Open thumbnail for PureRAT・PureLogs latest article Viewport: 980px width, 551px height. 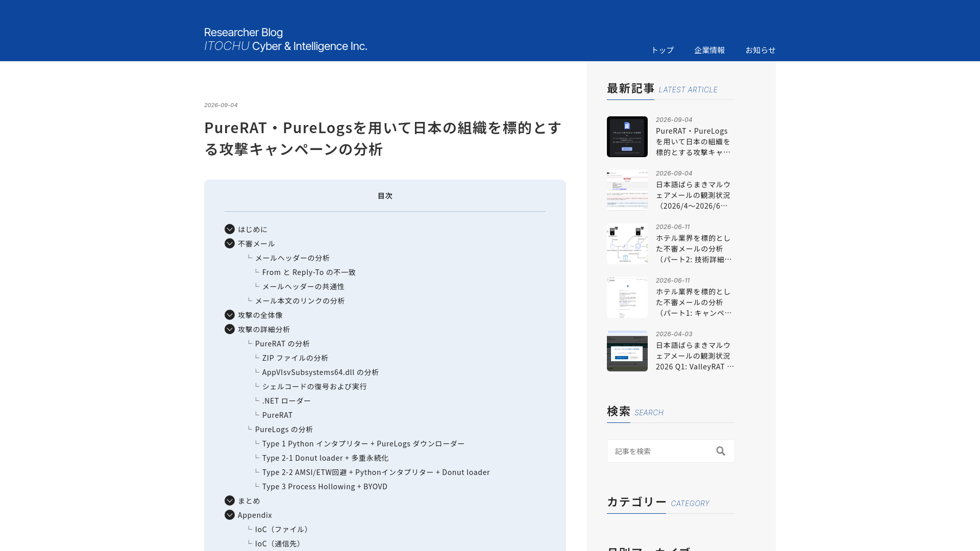627,137
